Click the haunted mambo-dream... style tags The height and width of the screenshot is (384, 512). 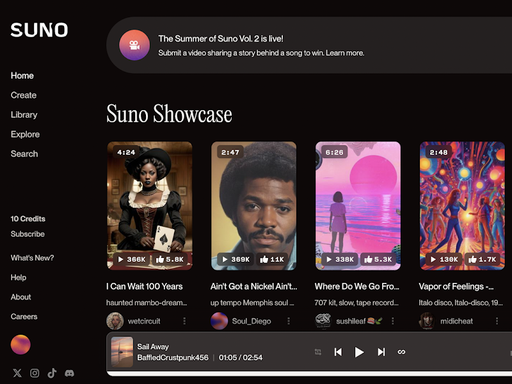[x=147, y=303]
